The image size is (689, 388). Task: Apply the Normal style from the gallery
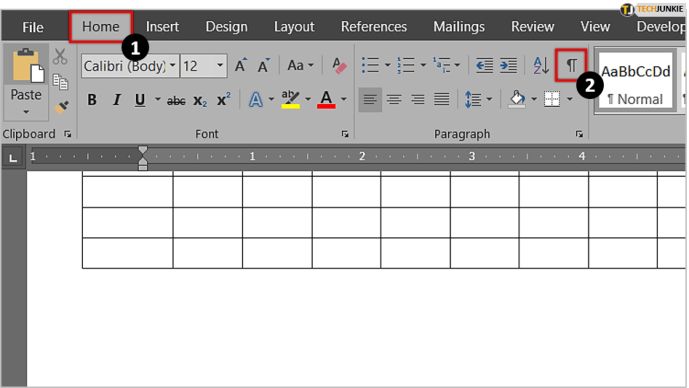click(635, 81)
